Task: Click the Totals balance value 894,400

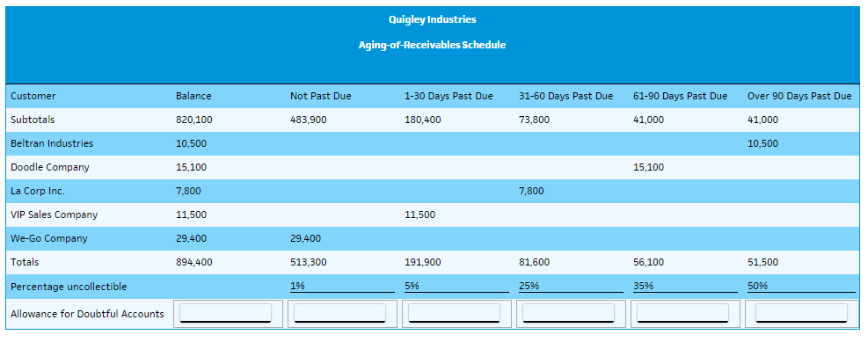Action: tap(193, 262)
